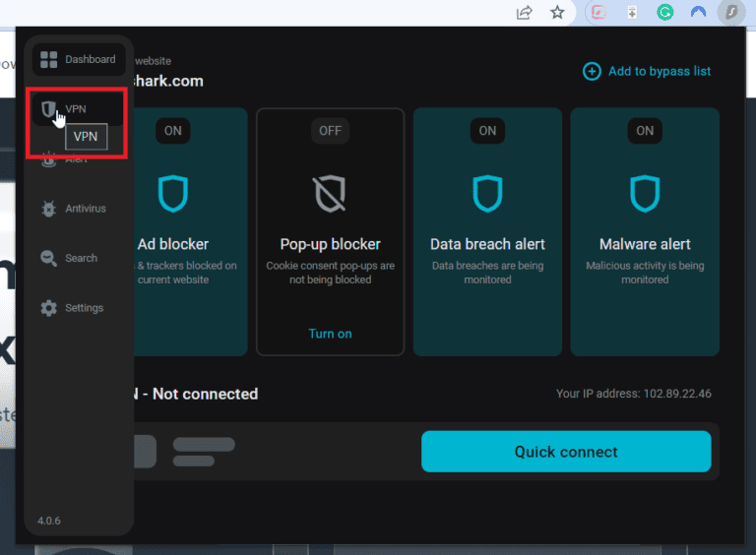Click 'Data breaches are being monitored' text
The image size is (756, 555).
(x=487, y=273)
